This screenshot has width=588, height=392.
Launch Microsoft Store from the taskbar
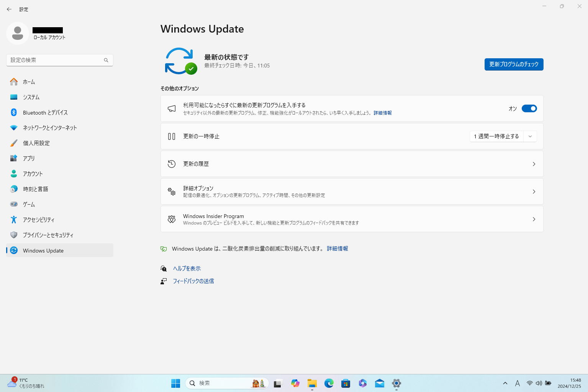346,383
